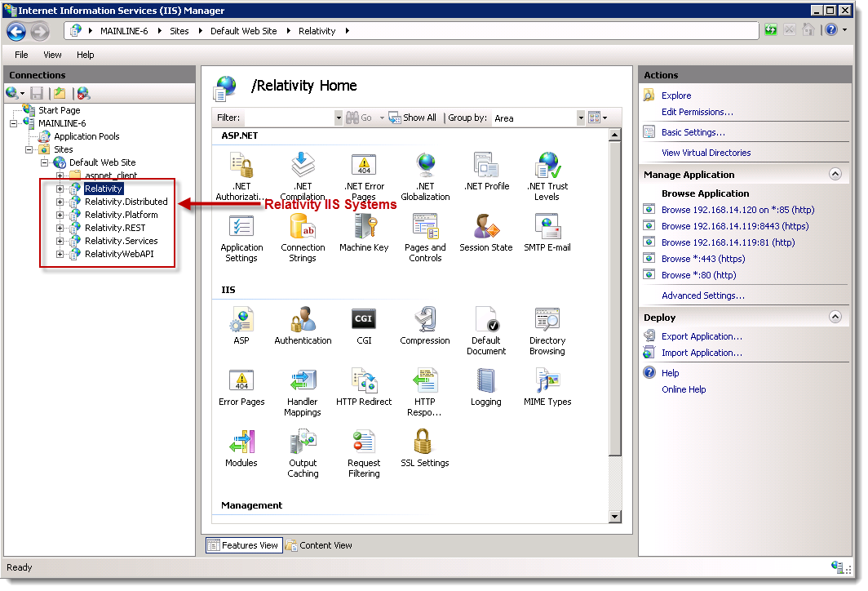Collapse the Default Web Site node
This screenshot has width=868, height=591.
tap(45, 162)
